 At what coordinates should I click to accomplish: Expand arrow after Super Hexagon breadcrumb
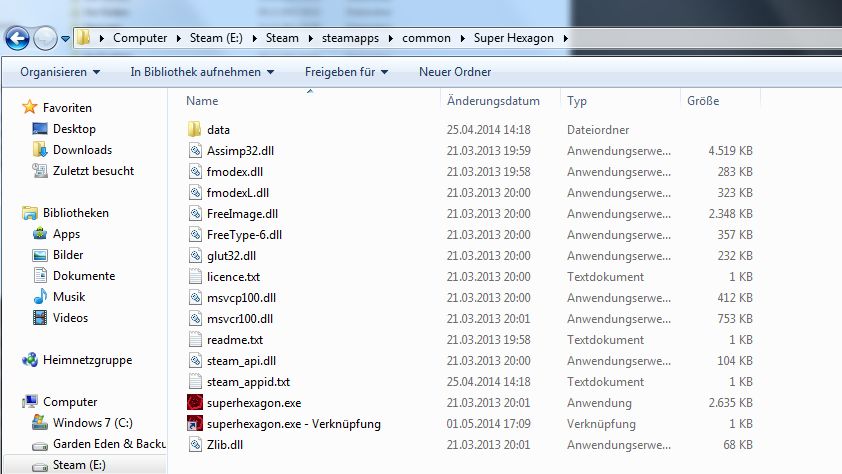point(565,38)
